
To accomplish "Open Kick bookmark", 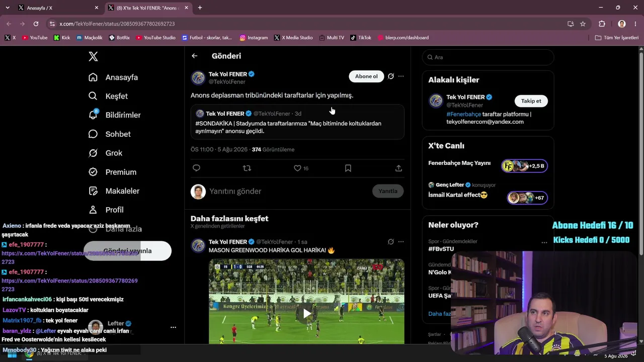I will 62,38.
